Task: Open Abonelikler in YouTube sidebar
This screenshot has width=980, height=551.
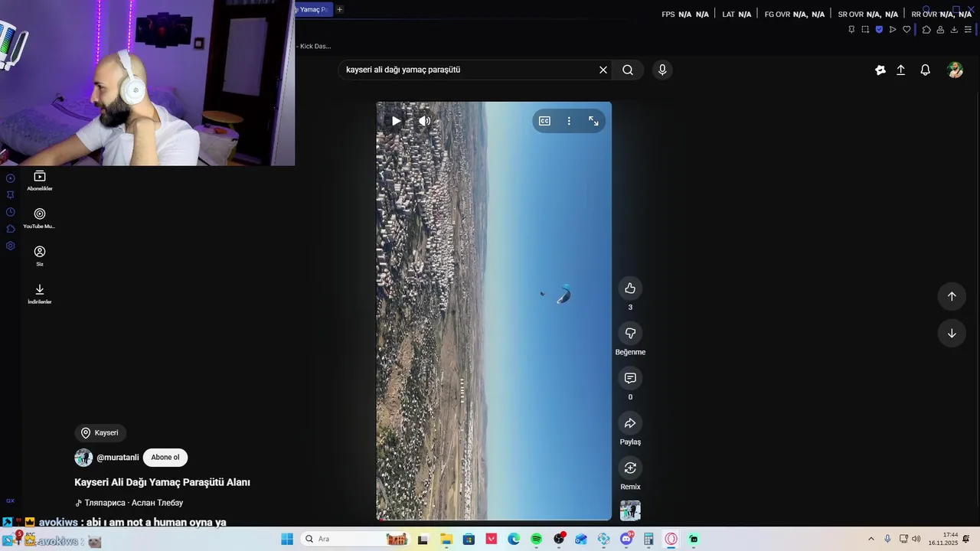Action: click(x=40, y=181)
